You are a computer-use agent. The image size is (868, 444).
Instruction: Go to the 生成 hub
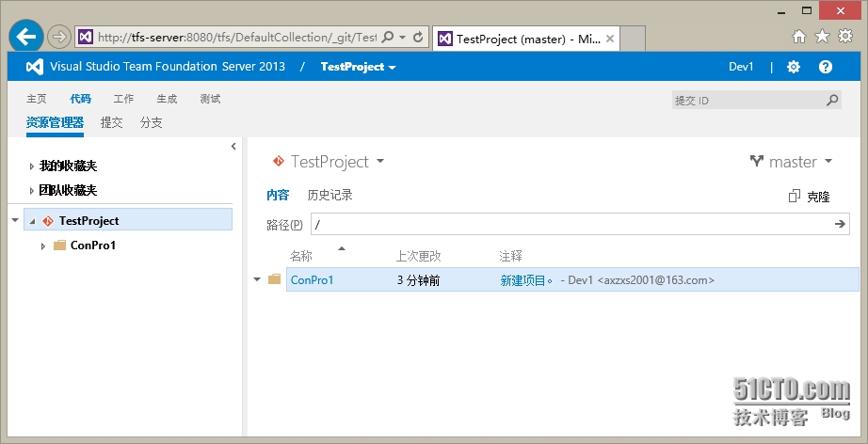click(x=167, y=99)
